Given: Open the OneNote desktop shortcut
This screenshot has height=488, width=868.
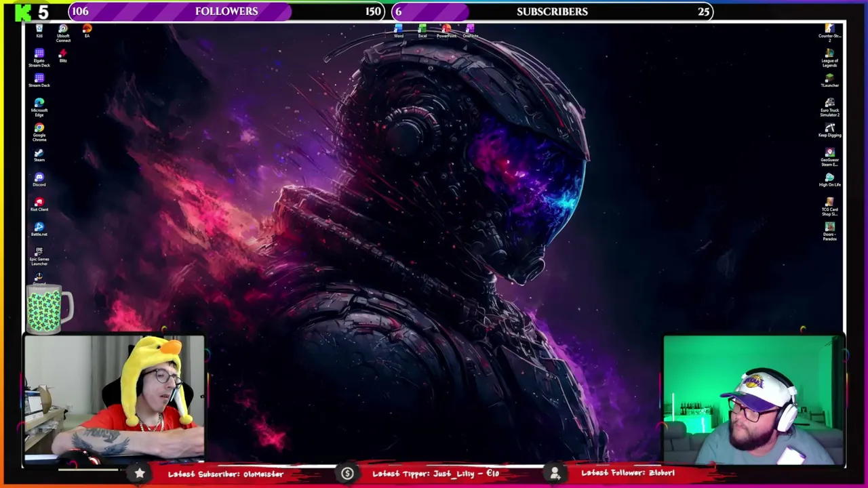Looking at the screenshot, I should (470, 31).
